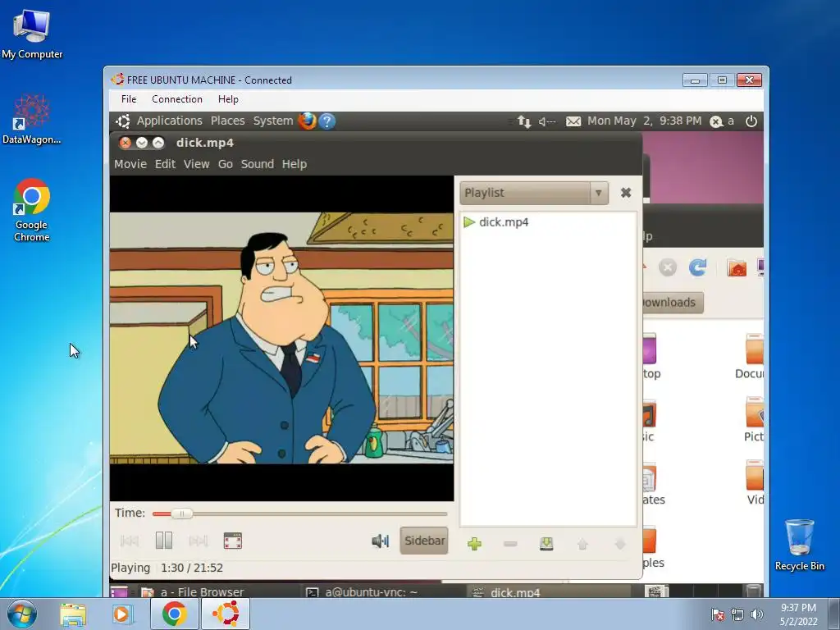This screenshot has width=840, height=630.
Task: Open the View menu in player
Action: click(x=196, y=164)
